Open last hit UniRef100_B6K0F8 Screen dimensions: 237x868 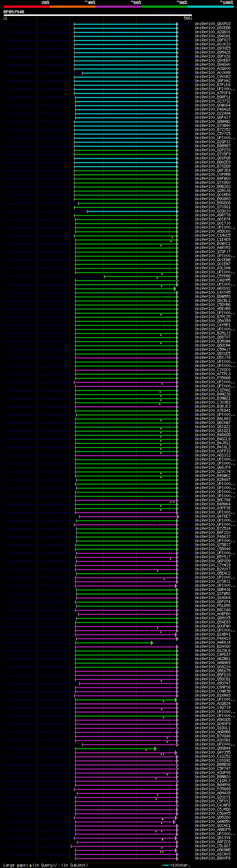pyautogui.click(x=213, y=858)
